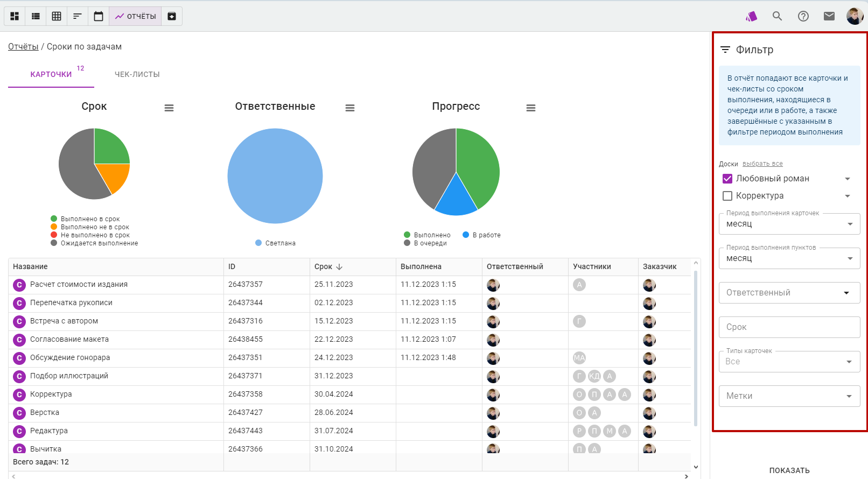Open the Ответственный dropdown

pyautogui.click(x=789, y=293)
